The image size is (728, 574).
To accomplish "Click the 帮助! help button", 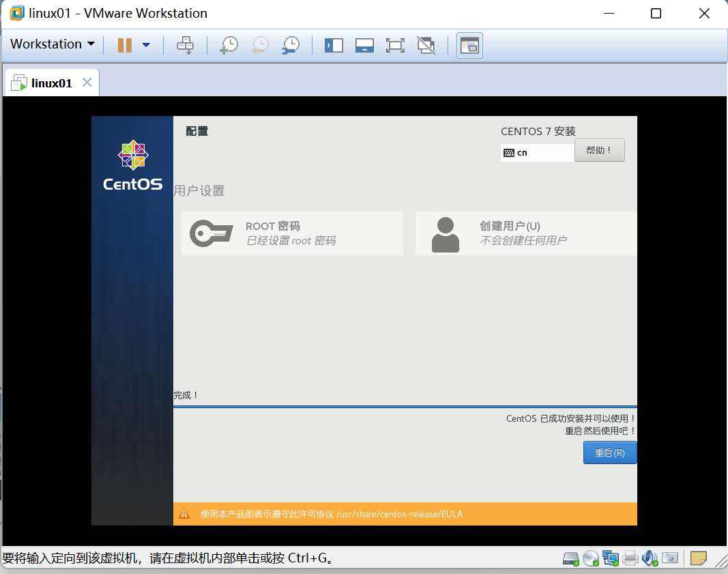I will 600,150.
